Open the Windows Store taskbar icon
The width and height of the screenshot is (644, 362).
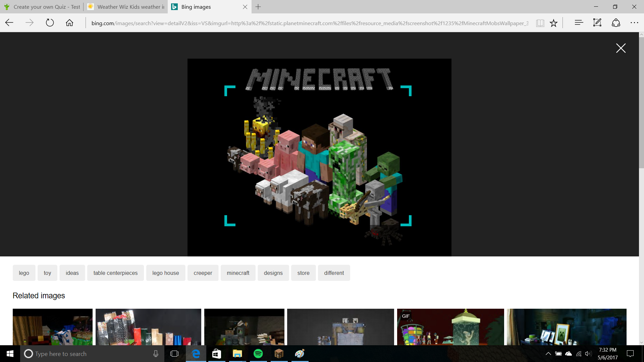pyautogui.click(x=217, y=354)
